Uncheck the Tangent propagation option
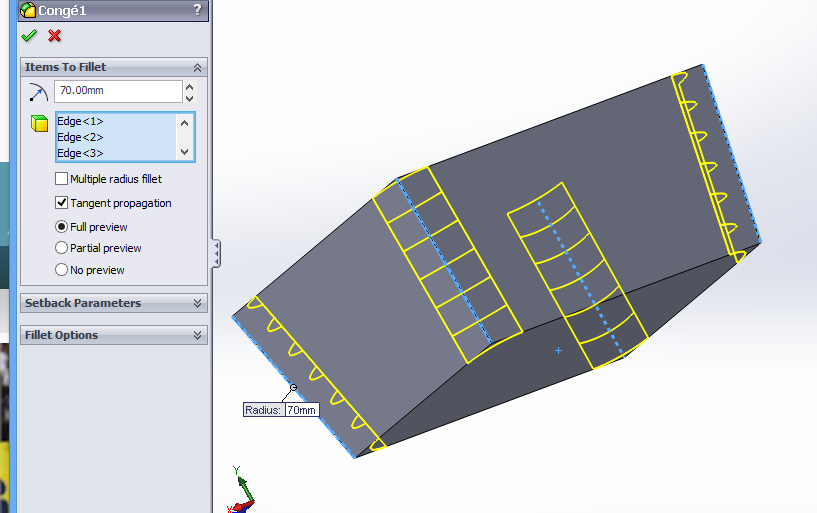The height and width of the screenshot is (513, 817). 62,203
